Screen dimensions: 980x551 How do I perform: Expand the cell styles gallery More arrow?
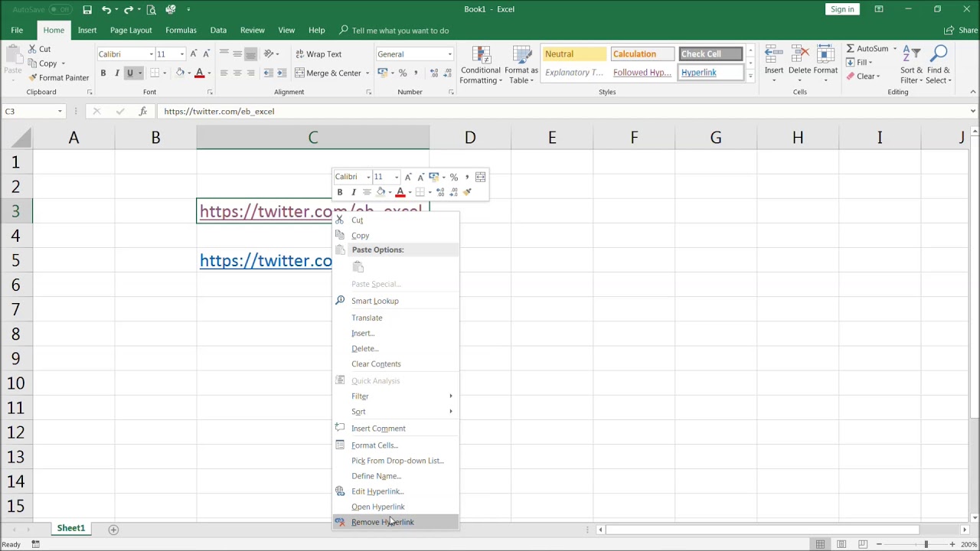pyautogui.click(x=750, y=77)
